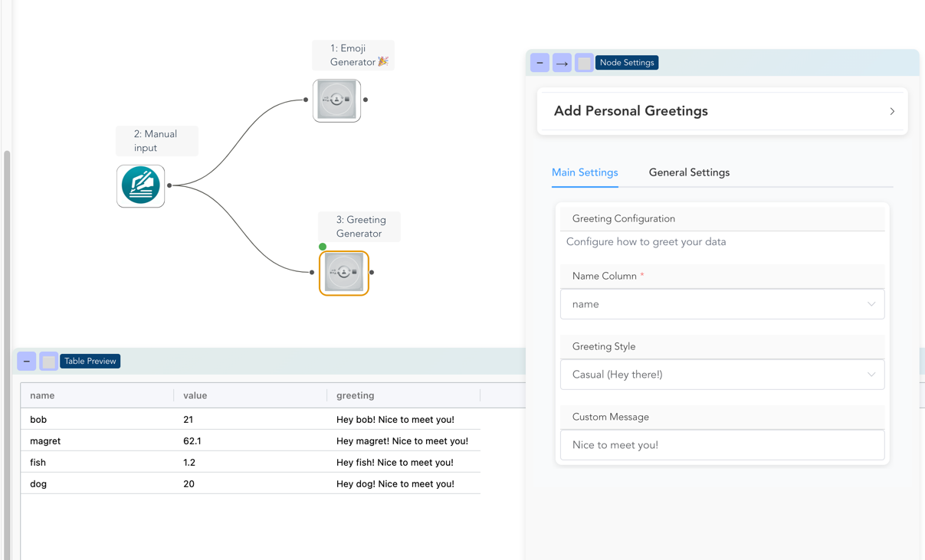
Task: Select the Emoji Generator node icon
Action: pyautogui.click(x=336, y=100)
